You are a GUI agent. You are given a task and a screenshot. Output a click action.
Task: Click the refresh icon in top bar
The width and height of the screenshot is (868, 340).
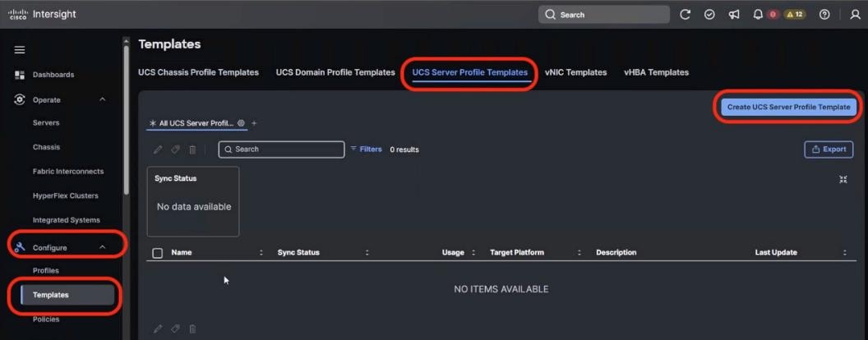(685, 15)
